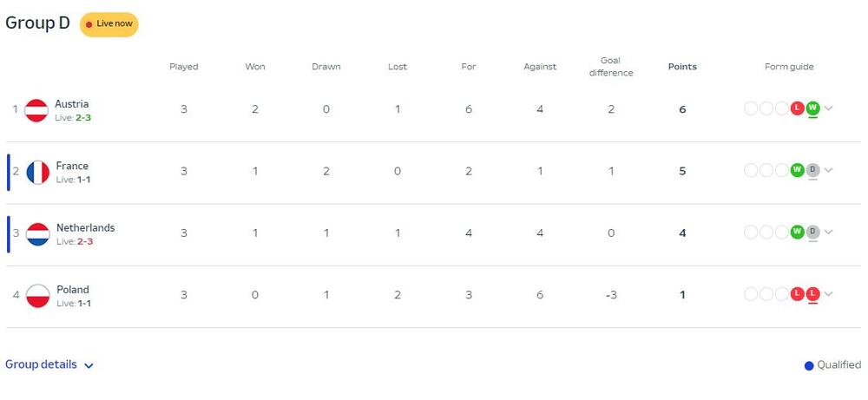Expand Austria's form guide chevron
The width and height of the screenshot is (868, 400).
tap(828, 108)
